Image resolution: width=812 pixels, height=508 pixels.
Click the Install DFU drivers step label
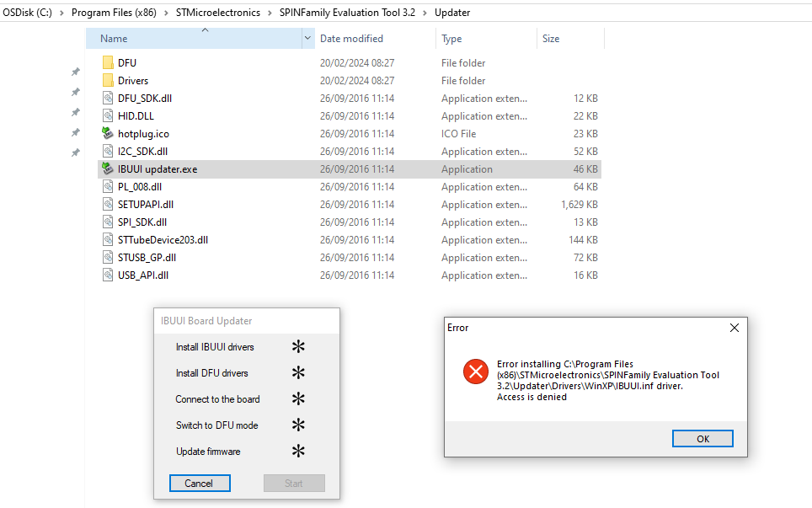pyautogui.click(x=211, y=373)
